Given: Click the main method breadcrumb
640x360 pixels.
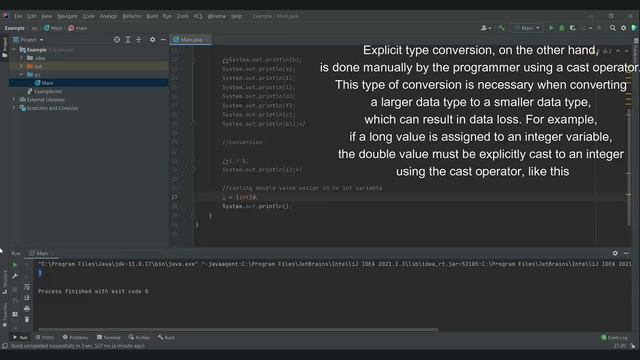Looking at the screenshot, I should tap(78, 28).
